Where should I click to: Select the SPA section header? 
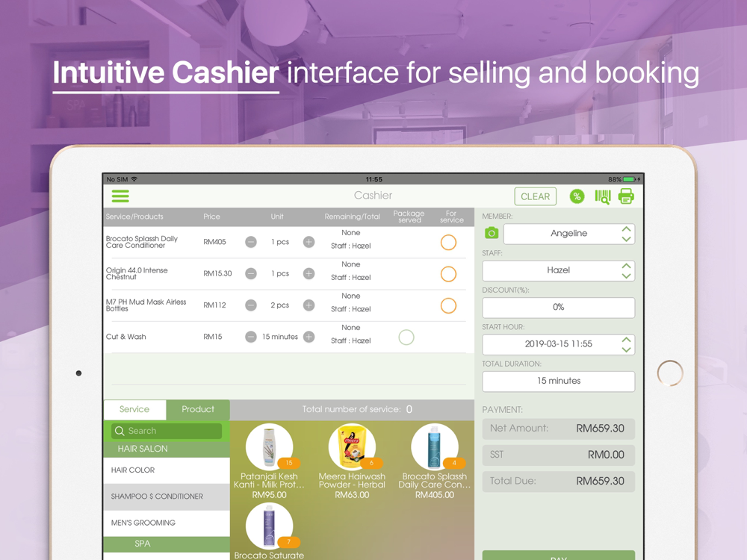tap(167, 544)
